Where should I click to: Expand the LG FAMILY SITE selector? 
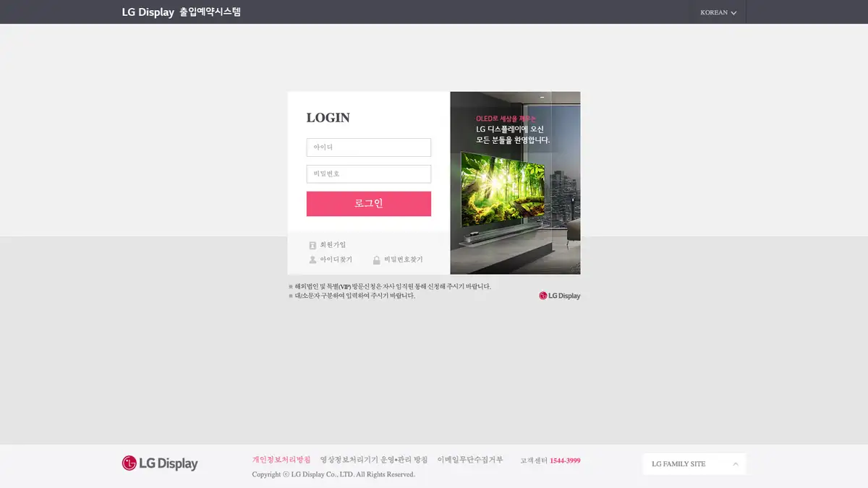pos(694,464)
